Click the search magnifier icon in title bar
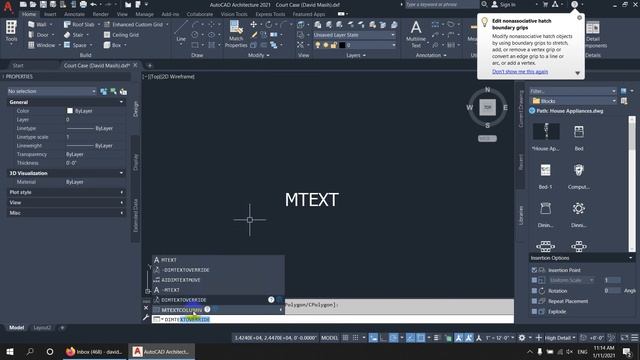The height and width of the screenshot is (360, 640). (x=484, y=4)
